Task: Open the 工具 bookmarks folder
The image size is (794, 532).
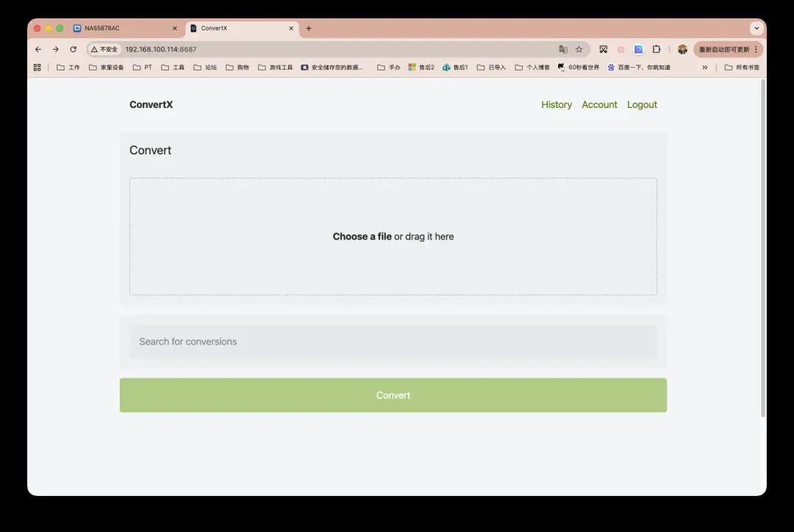Action: click(x=173, y=67)
